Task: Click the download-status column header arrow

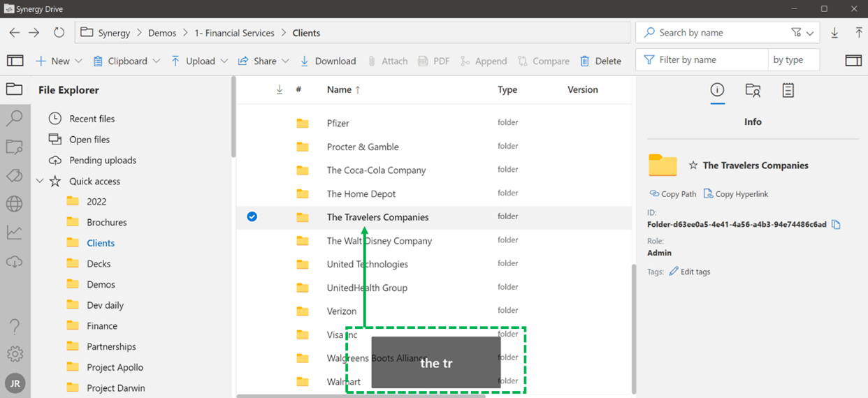Action: pyautogui.click(x=280, y=89)
